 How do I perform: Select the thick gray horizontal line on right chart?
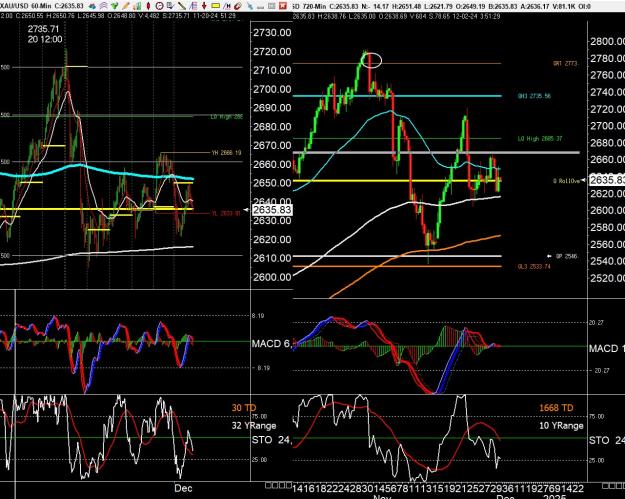(x=436, y=152)
